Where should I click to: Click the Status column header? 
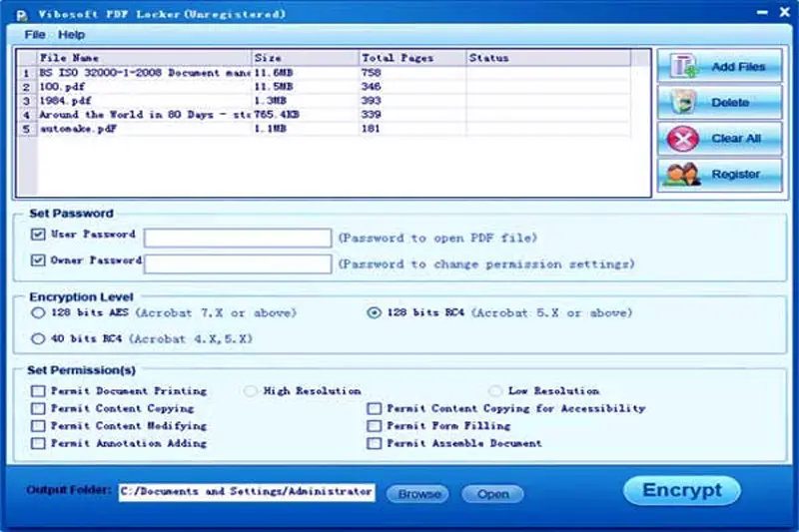[548, 58]
